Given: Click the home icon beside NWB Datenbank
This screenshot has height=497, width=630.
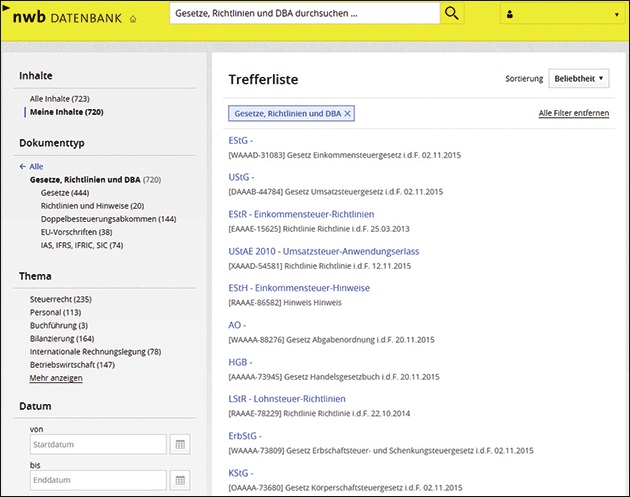Looking at the screenshot, I should (x=133, y=18).
